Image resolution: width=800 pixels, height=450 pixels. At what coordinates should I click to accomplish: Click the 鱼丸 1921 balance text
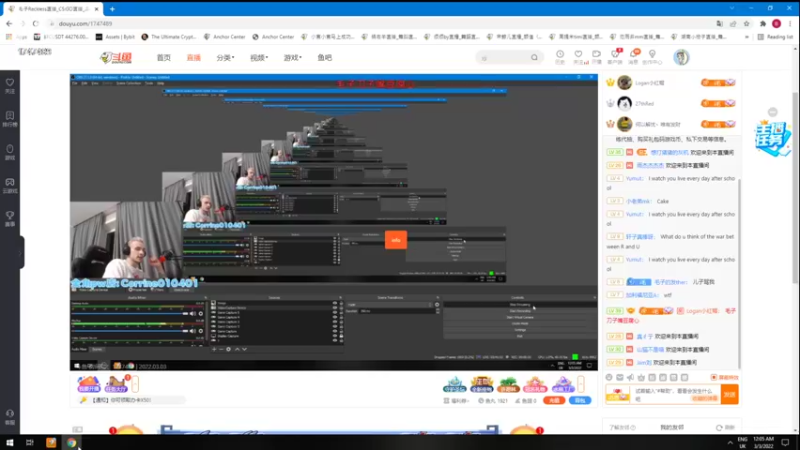click(x=493, y=401)
